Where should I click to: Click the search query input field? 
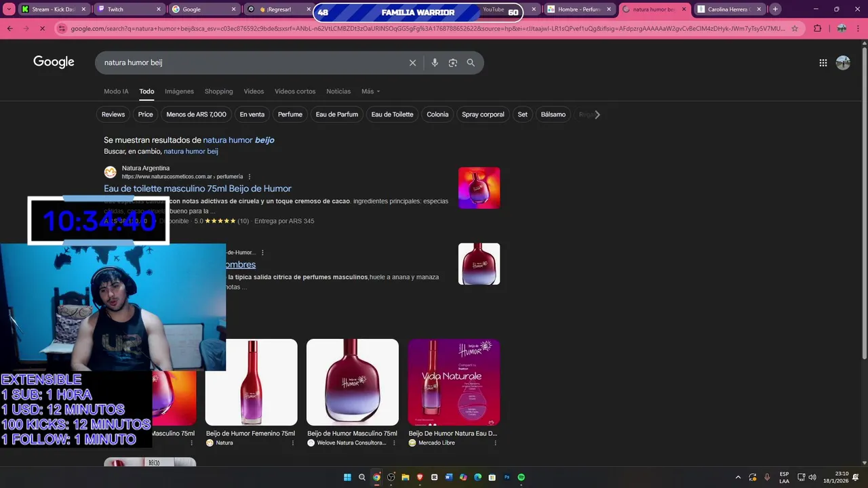pyautogui.click(x=251, y=62)
